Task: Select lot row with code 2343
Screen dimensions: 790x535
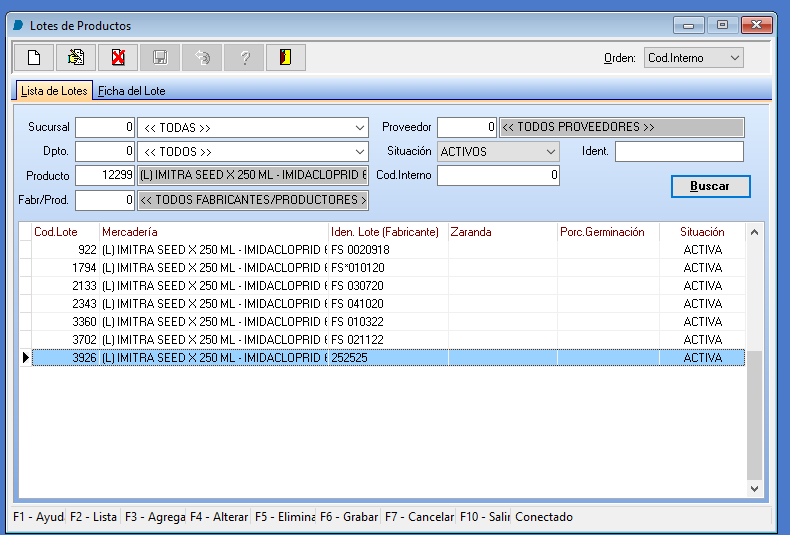Action: point(388,304)
